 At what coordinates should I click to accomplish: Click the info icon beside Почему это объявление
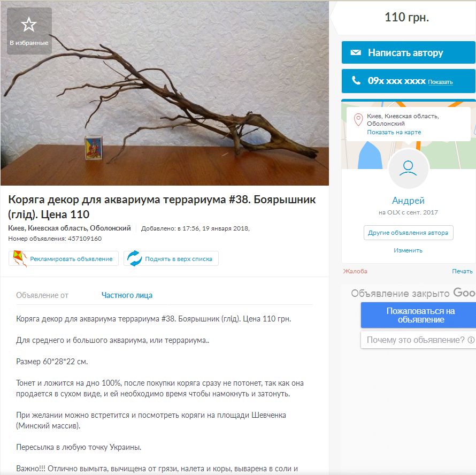point(471,340)
